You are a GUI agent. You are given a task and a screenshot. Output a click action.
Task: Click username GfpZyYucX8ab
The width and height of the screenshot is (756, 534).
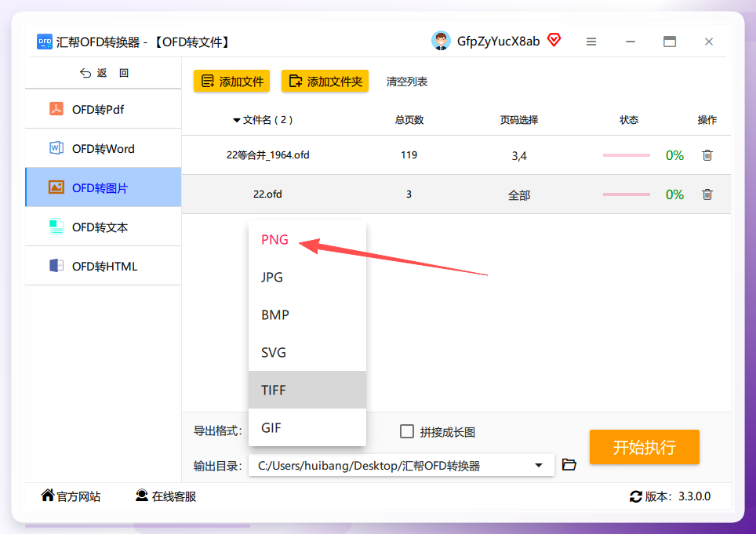pyautogui.click(x=499, y=42)
